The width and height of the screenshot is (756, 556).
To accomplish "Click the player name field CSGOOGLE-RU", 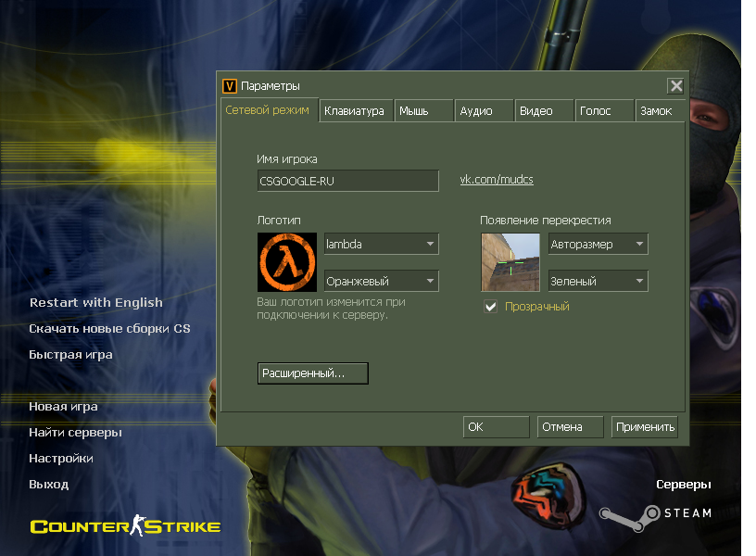I will point(347,181).
